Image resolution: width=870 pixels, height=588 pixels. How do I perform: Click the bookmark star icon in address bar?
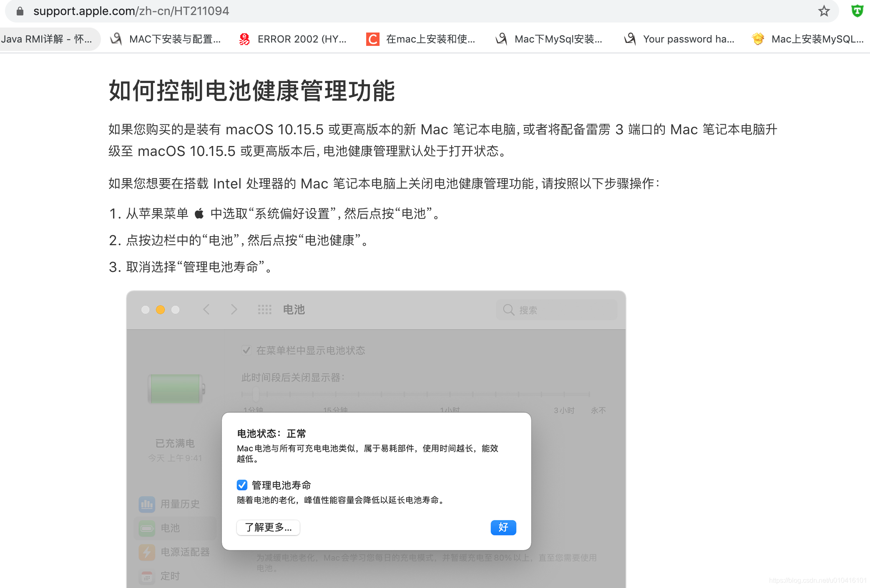(x=824, y=11)
